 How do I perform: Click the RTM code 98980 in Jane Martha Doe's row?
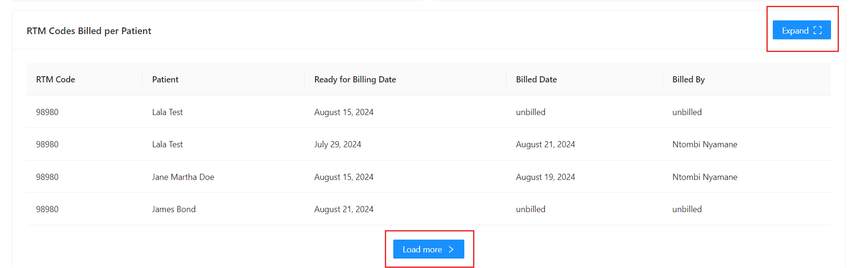pos(47,177)
